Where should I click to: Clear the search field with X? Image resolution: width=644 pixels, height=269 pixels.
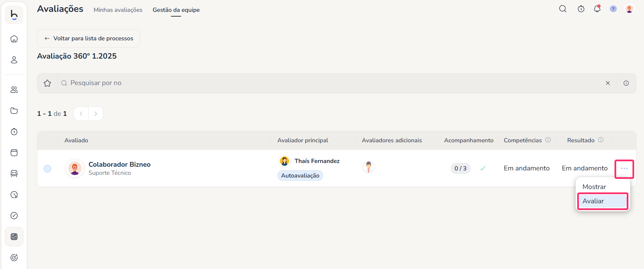tap(608, 83)
